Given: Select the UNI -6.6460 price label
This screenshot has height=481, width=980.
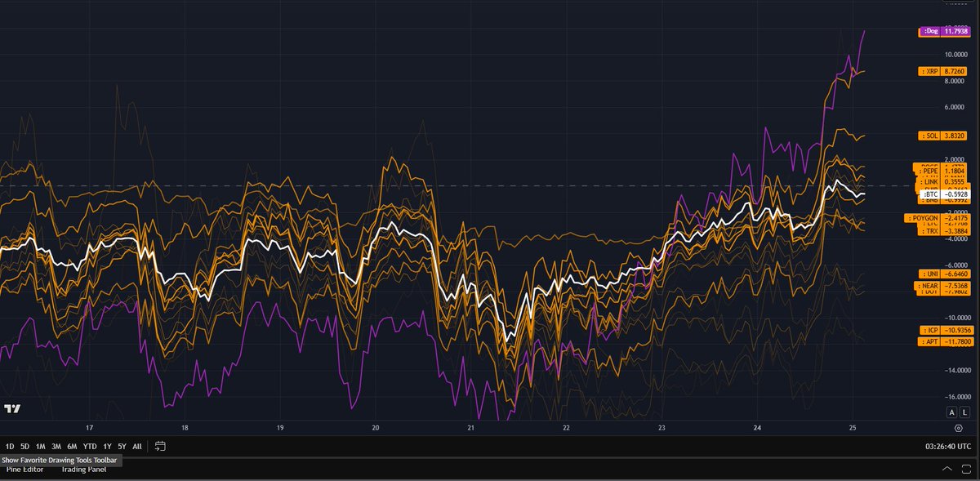Looking at the screenshot, I should tap(947, 274).
